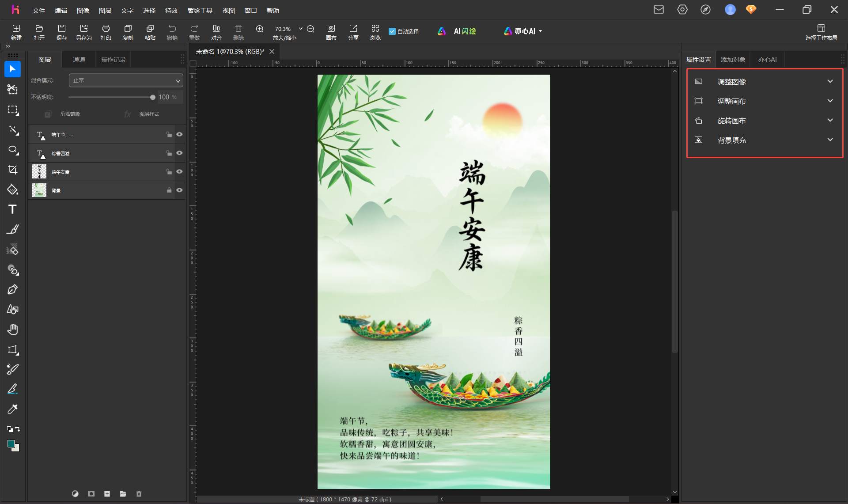Toggle lock on 端午节 layer
The height and width of the screenshot is (504, 848).
click(x=169, y=134)
